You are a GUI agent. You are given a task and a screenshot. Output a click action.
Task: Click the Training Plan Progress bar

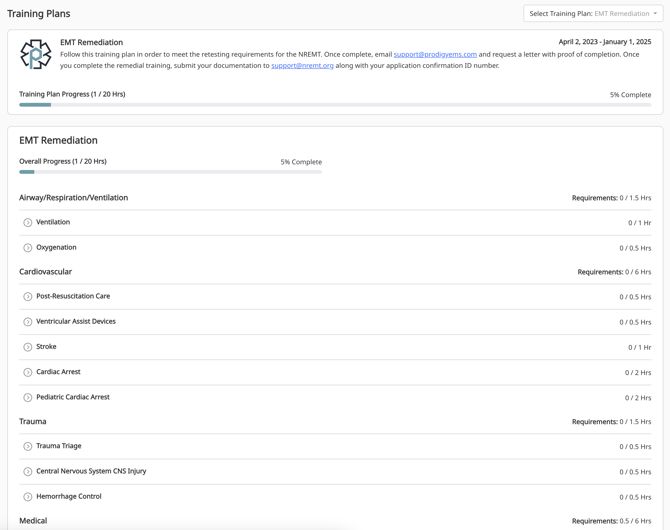335,105
